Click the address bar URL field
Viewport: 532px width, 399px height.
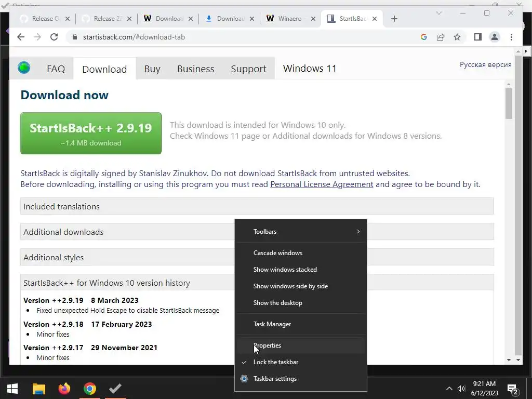pyautogui.click(x=244, y=37)
